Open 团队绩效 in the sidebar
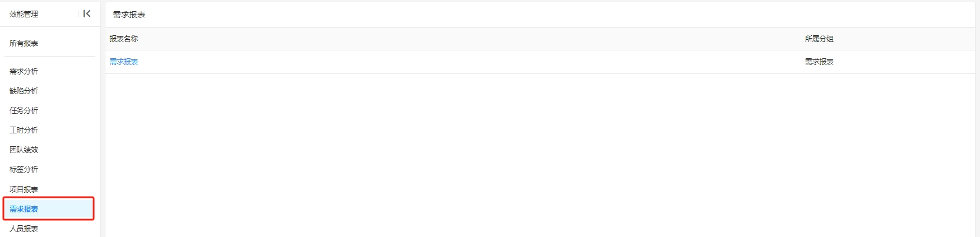Image resolution: width=980 pixels, height=237 pixels. pos(24,150)
